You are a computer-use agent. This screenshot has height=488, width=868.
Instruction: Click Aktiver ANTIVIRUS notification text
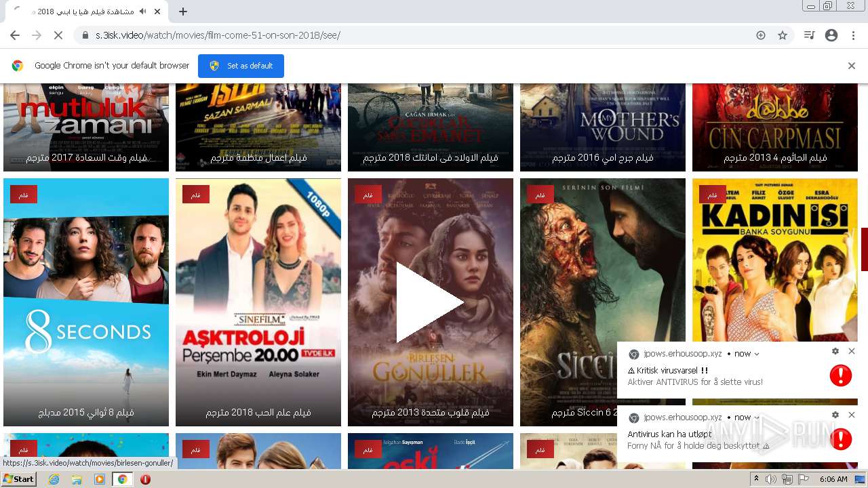(695, 382)
